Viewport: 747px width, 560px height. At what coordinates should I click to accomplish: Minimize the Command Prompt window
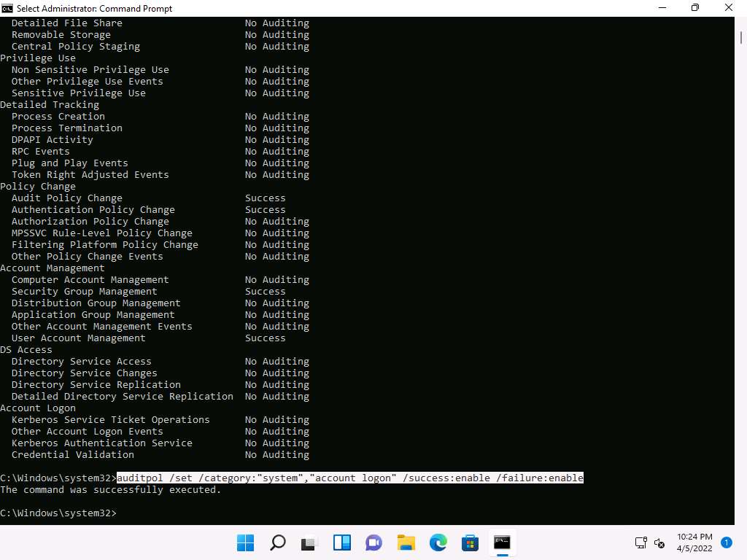[661, 8]
